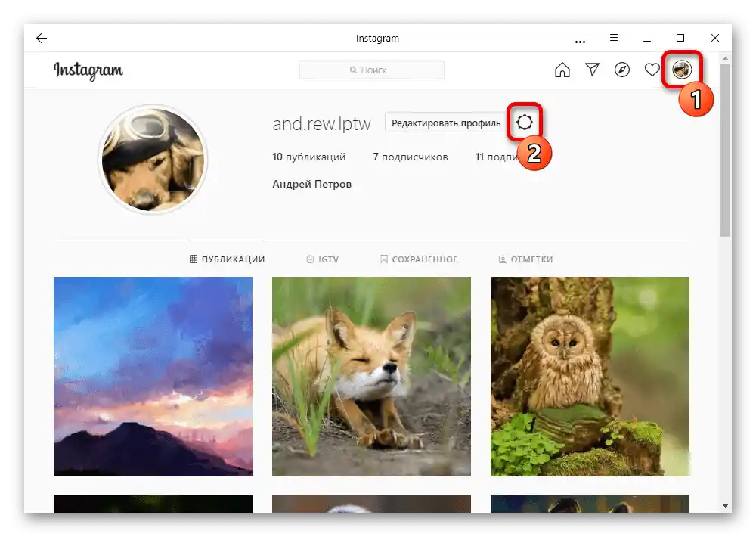View notifications via the heart icon

(652, 70)
